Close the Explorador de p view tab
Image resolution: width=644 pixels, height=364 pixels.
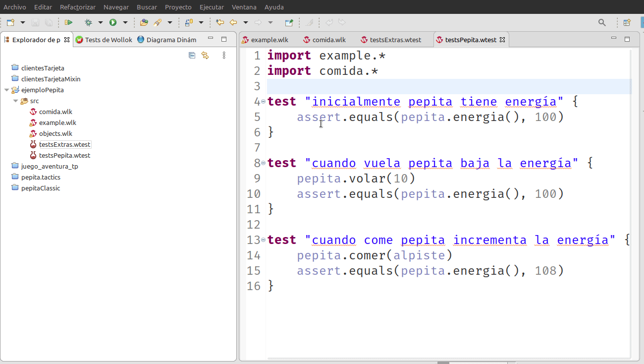67,40
